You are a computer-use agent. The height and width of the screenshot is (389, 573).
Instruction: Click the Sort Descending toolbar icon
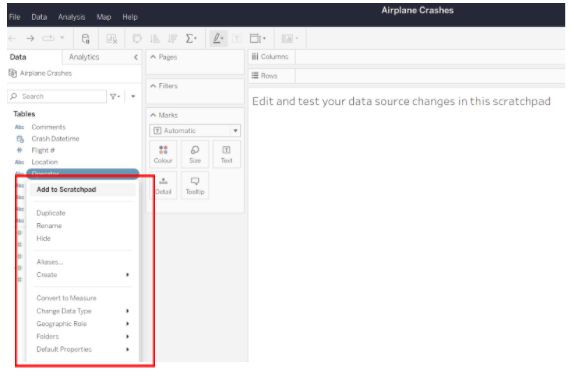(172, 39)
